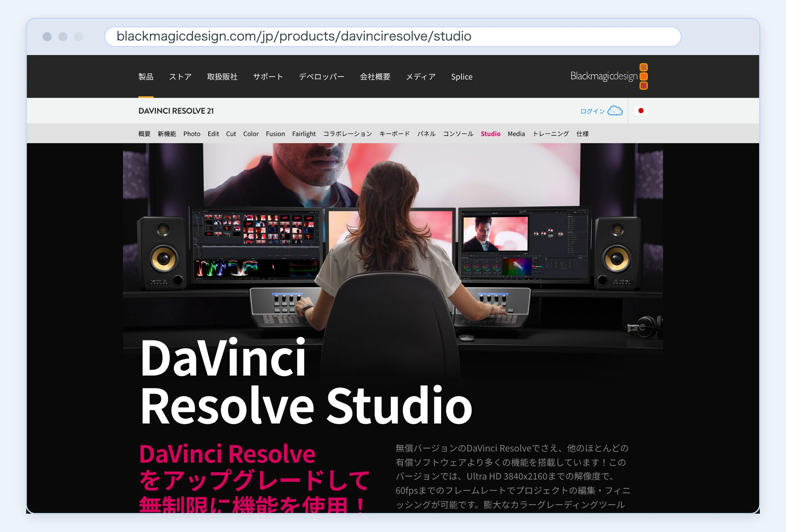
Task: Click the paragraph starting 無償バージョンのDaVinci Resolve
Action: click(x=513, y=476)
